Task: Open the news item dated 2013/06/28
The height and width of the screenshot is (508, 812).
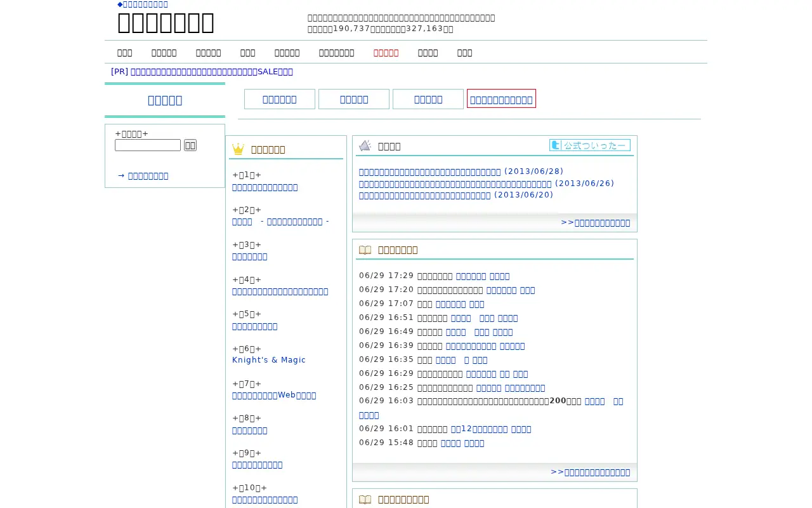Action: click(x=461, y=171)
